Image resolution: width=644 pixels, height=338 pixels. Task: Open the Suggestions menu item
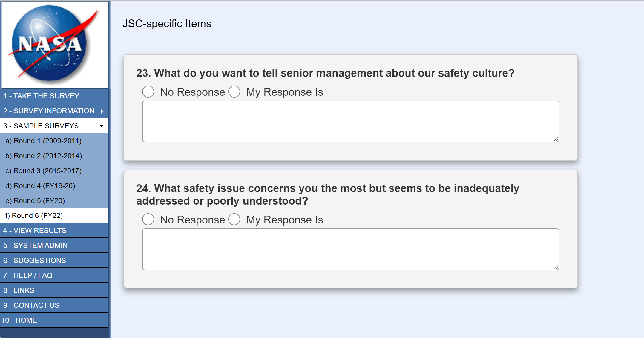coord(35,261)
